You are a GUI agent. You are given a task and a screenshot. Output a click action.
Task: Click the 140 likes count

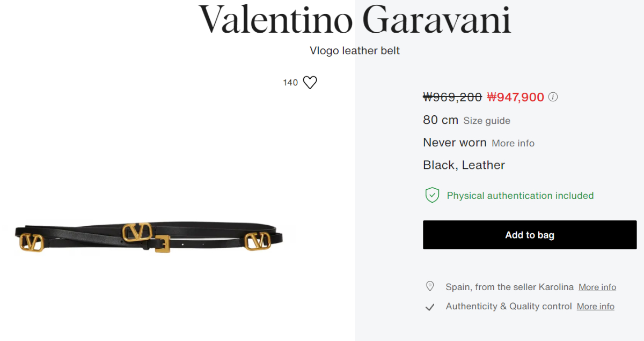pyautogui.click(x=290, y=83)
